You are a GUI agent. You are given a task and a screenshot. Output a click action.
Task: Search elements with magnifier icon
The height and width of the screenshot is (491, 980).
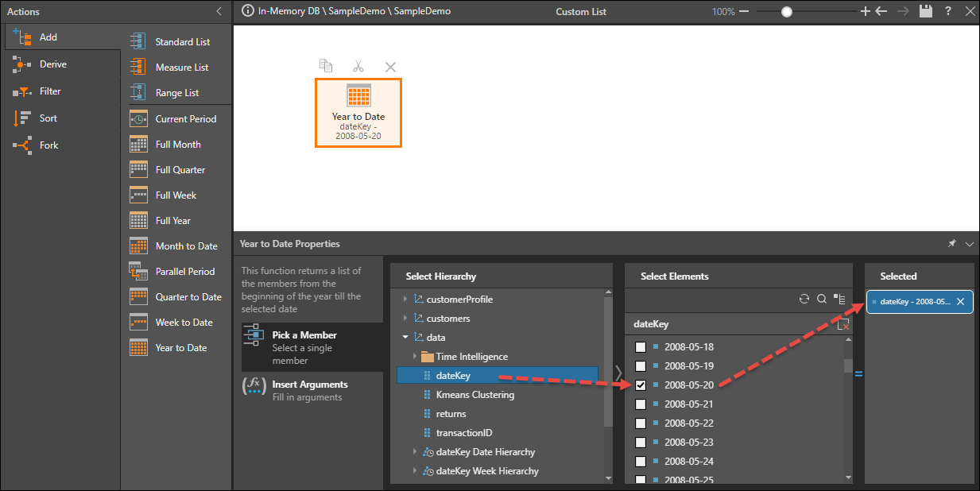pos(822,300)
